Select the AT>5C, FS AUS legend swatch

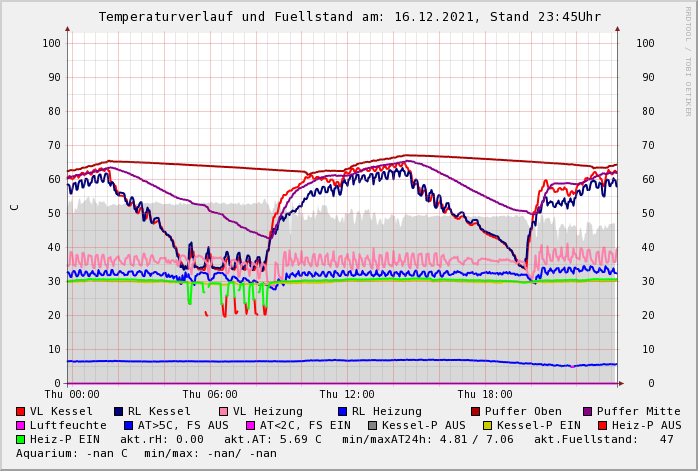[x=128, y=425]
